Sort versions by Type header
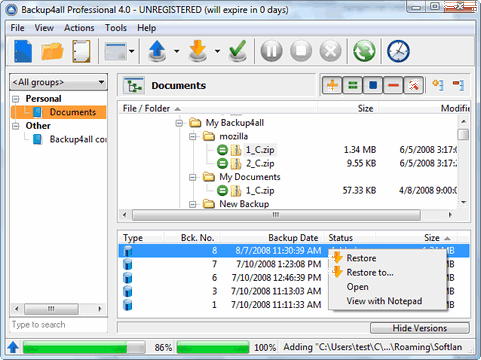481x360 pixels. (141, 238)
